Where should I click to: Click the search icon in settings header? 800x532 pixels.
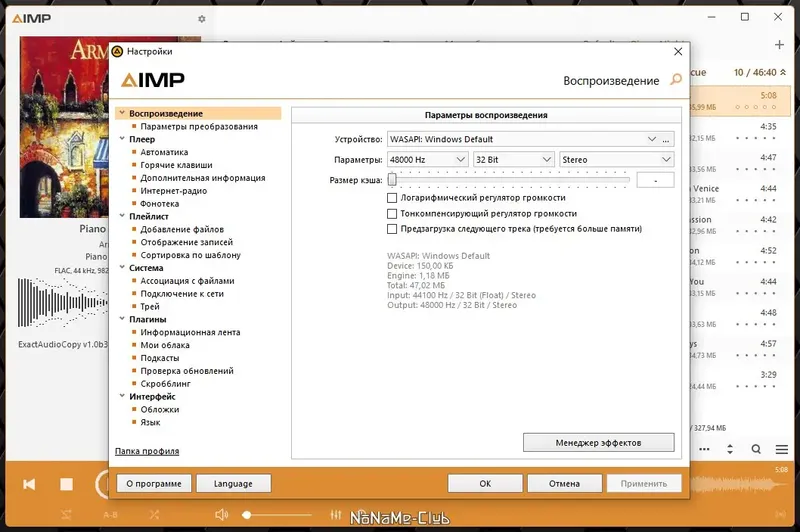(676, 80)
